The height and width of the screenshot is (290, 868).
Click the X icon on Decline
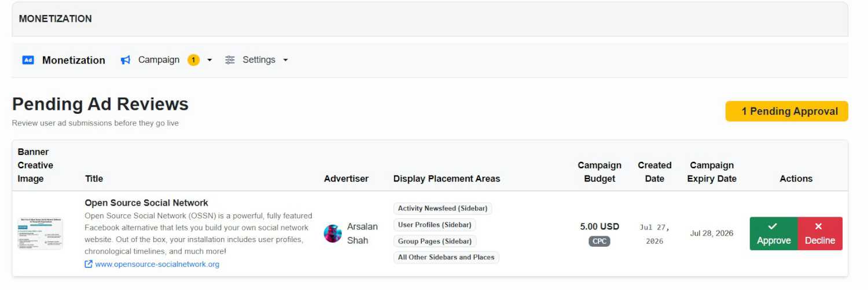818,226
